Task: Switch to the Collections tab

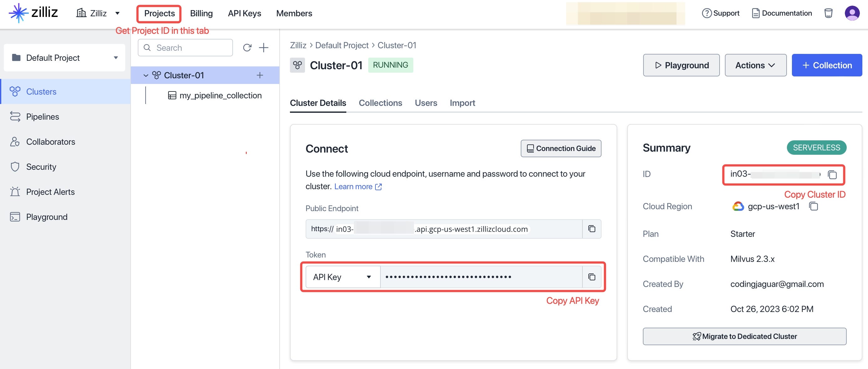Action: point(380,103)
